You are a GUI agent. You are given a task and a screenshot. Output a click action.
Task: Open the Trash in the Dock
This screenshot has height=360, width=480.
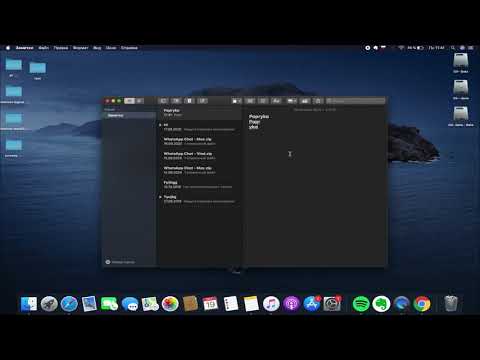coord(451,304)
